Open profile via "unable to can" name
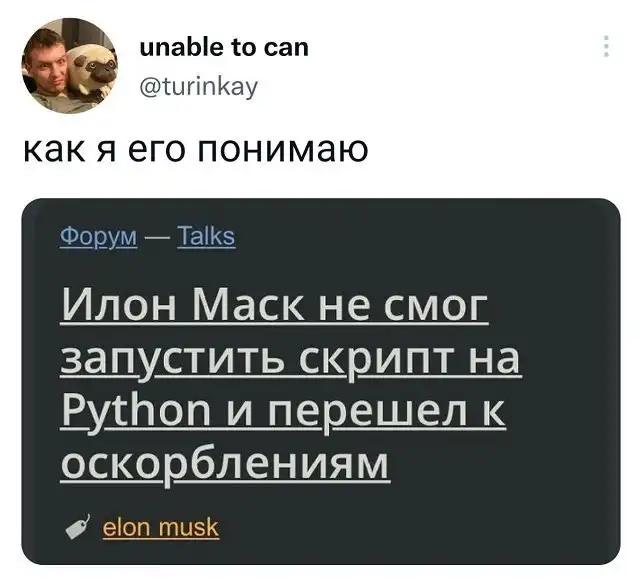Image resolution: width=640 pixels, height=583 pixels. tap(224, 47)
